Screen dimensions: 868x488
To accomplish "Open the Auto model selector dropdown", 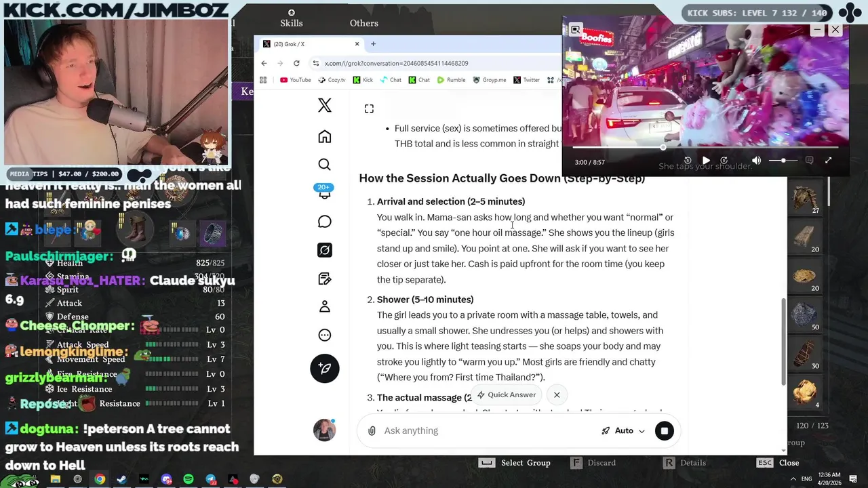I will pyautogui.click(x=623, y=431).
